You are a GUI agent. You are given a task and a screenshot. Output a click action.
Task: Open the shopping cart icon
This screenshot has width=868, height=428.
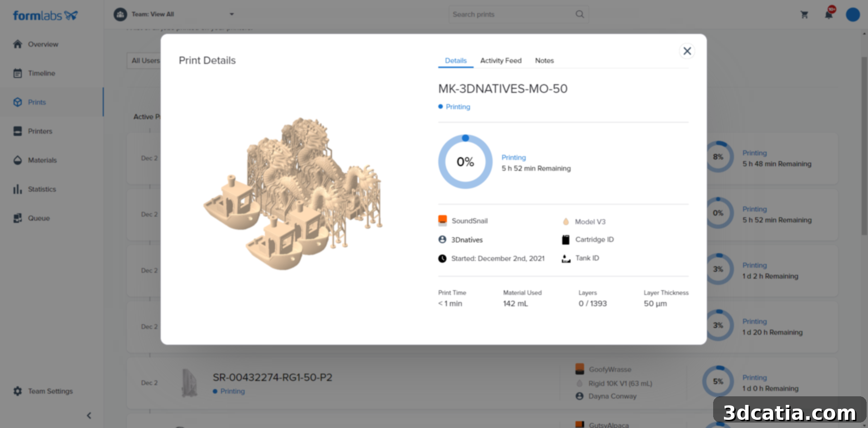(804, 14)
